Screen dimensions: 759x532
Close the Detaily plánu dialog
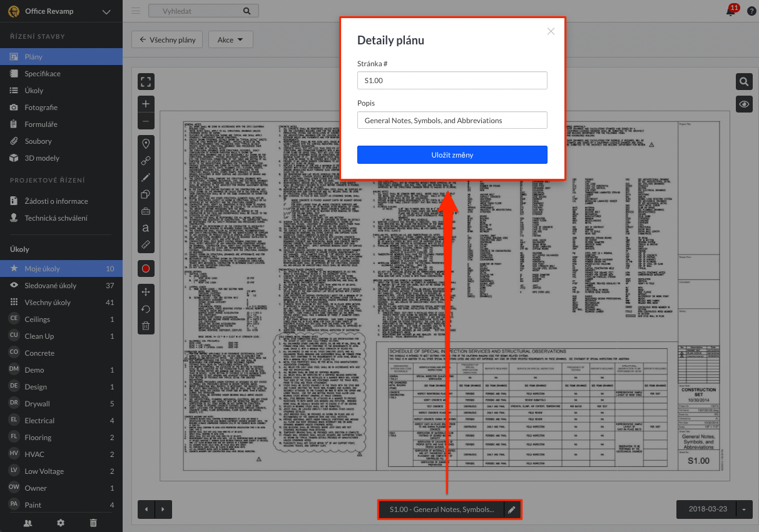point(551,31)
